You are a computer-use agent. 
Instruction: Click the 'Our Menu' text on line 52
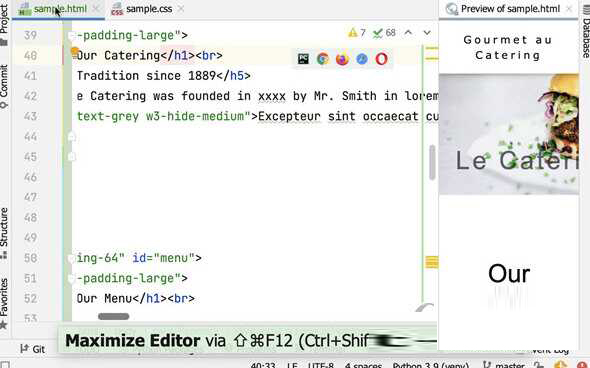coord(105,299)
